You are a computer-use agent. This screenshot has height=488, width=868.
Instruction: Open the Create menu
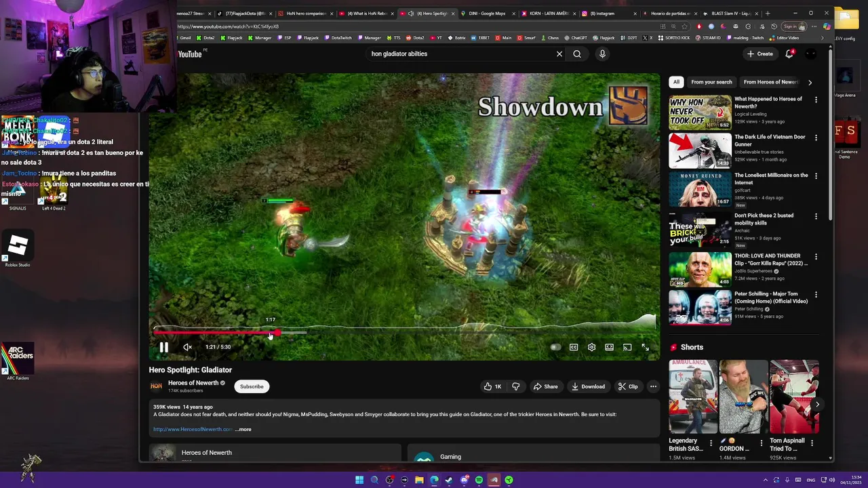[759, 54]
